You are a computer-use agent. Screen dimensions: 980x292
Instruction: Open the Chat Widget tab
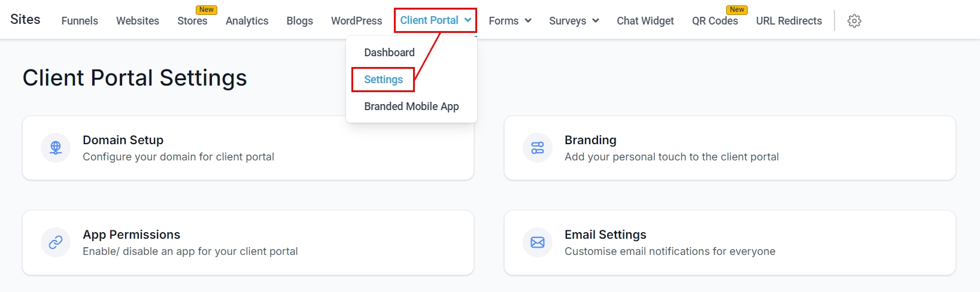645,21
